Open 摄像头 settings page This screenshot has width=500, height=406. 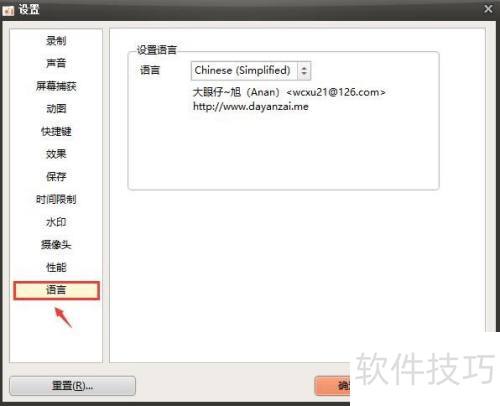pos(56,245)
